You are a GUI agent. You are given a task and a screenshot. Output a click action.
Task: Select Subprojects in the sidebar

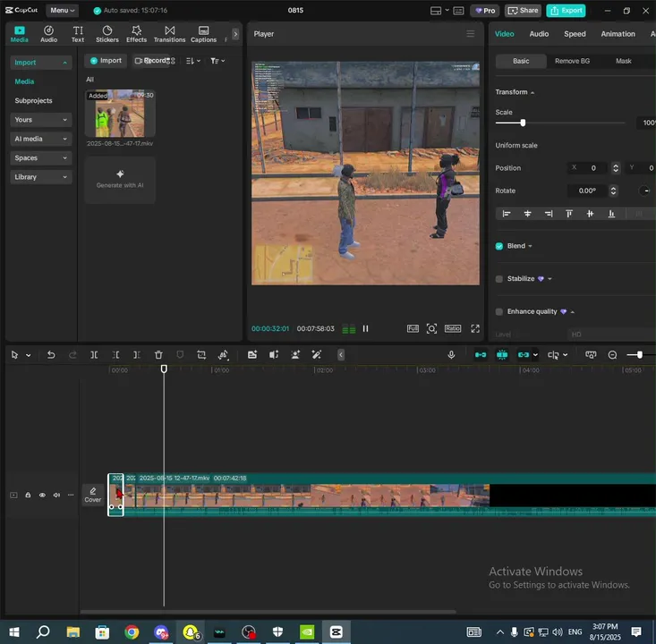33,100
